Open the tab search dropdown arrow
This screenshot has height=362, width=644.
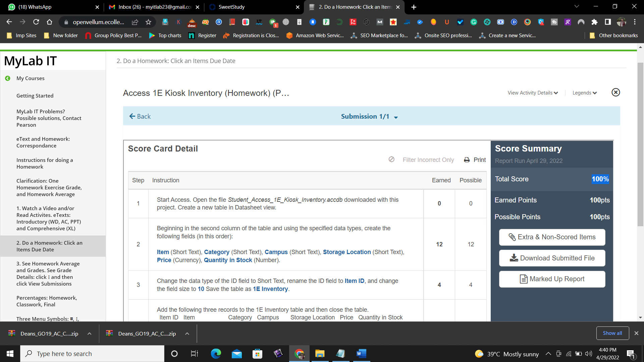pos(577,6)
